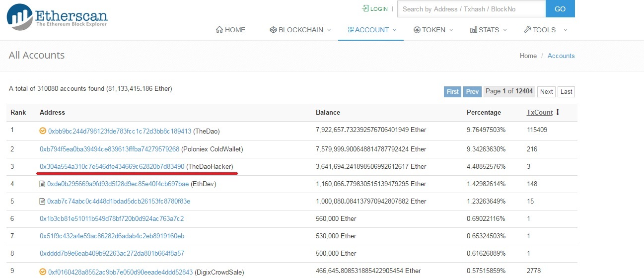The height and width of the screenshot is (279, 644).
Task: Open the BLOCKCHAIN menu label
Action: tap(301, 30)
